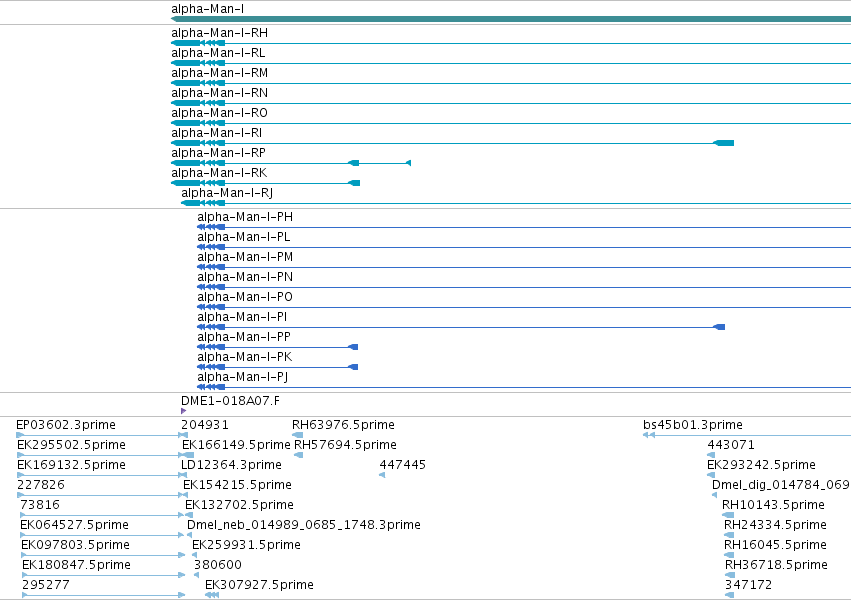Select the feature labeled 447445
Viewport: 851px width, 600px height.
coord(403,465)
